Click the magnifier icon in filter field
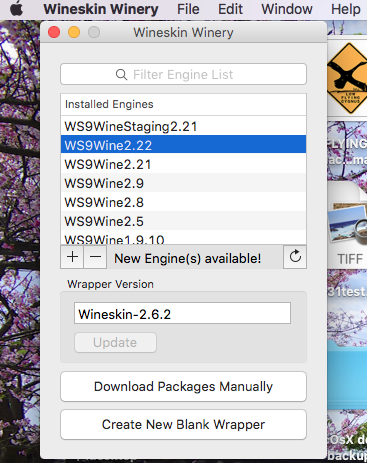The width and height of the screenshot is (367, 463). [121, 74]
